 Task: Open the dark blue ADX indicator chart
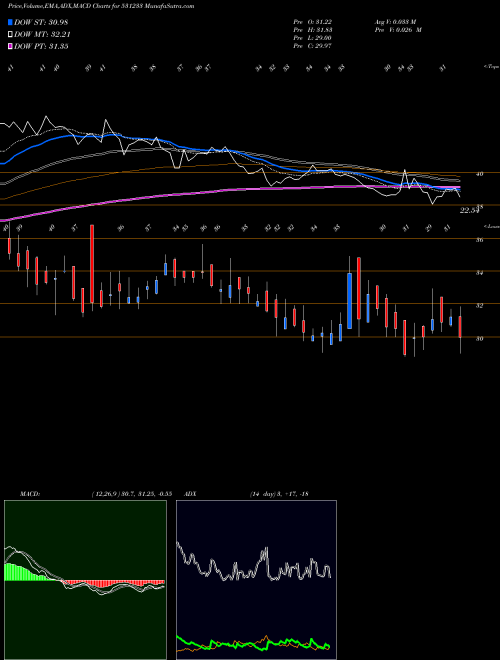(x=256, y=580)
